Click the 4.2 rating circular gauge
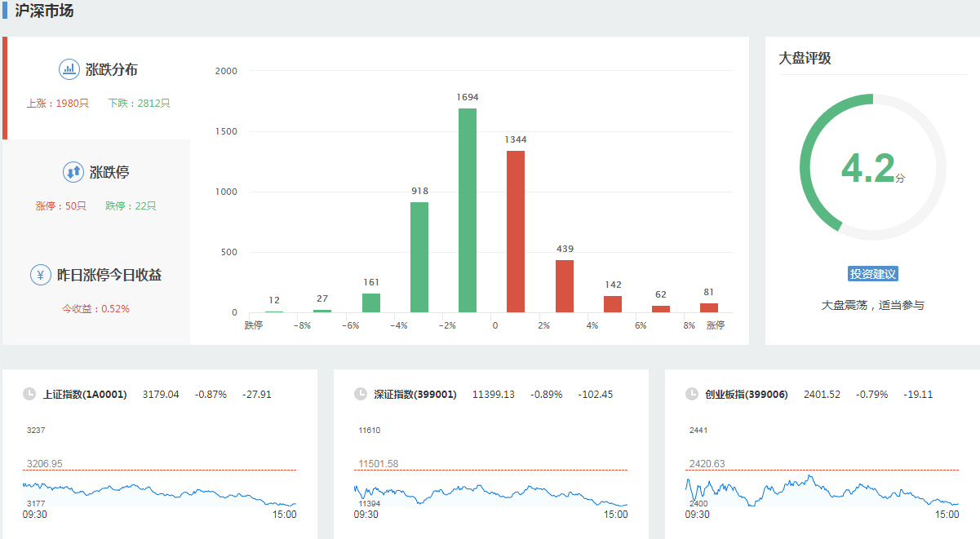980x539 pixels. pos(873,167)
